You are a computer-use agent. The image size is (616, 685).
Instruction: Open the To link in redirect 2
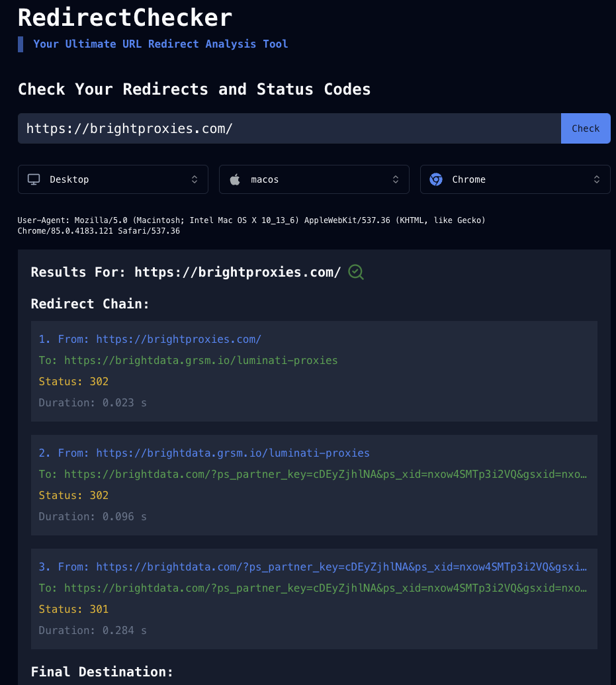tap(326, 475)
